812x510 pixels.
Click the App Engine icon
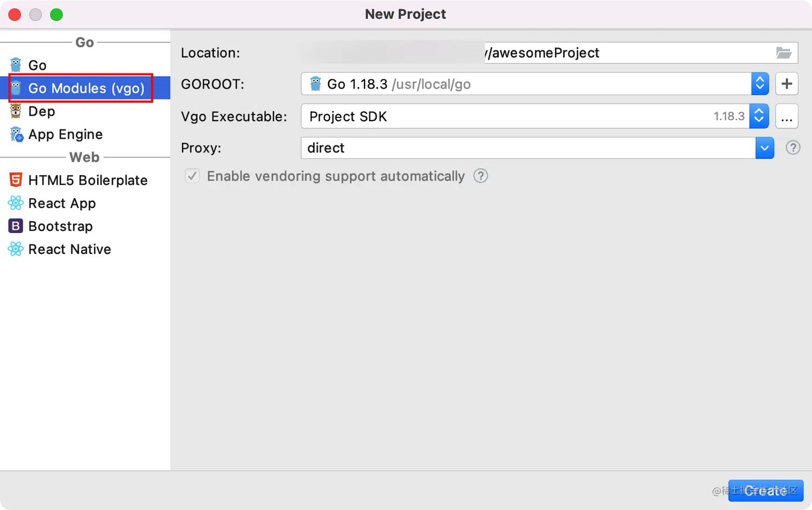[16, 134]
